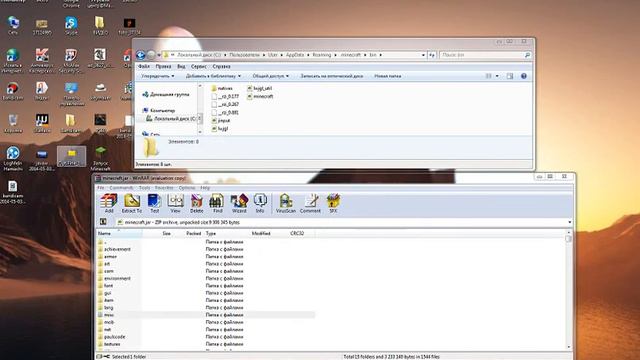Click the VirusScan icon in WinRAR
This screenshot has height=360, width=640.
coord(286,203)
